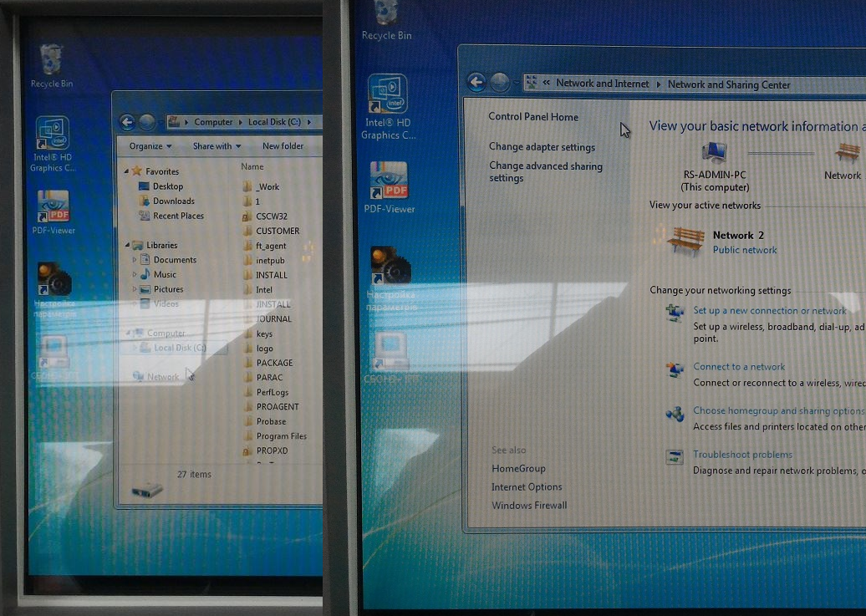Select the _Work folder

click(x=267, y=186)
